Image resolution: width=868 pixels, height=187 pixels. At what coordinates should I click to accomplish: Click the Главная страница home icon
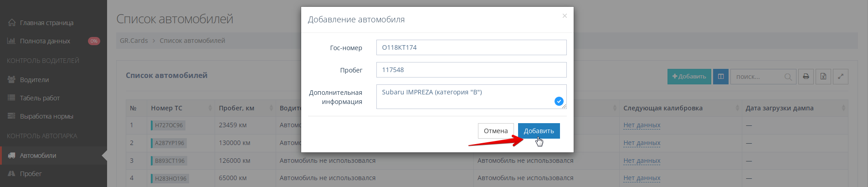point(12,22)
